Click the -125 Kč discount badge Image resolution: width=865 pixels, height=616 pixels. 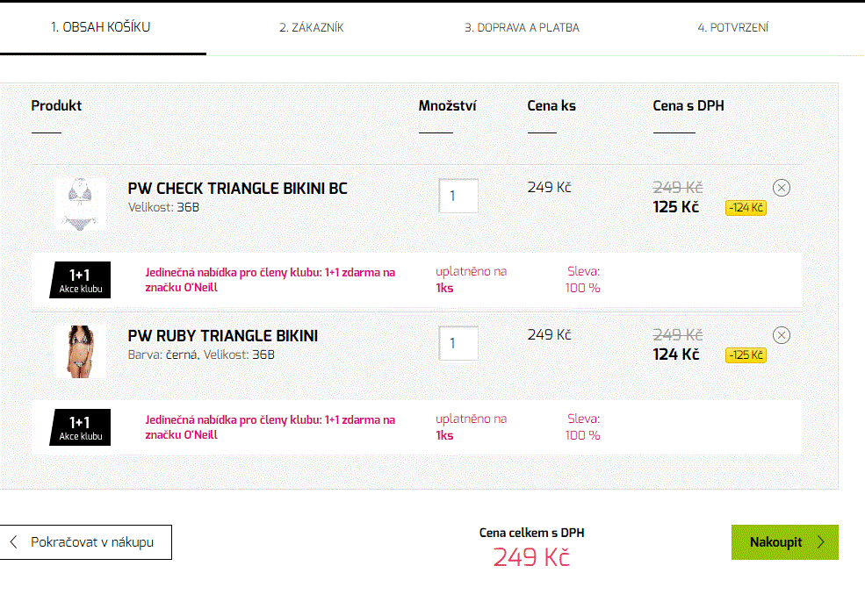coord(746,355)
